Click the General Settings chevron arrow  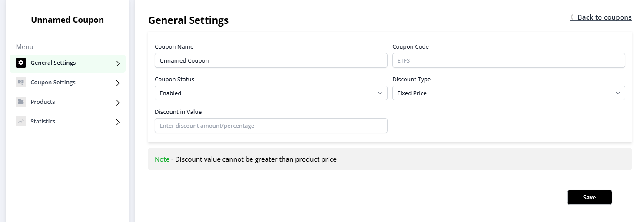(118, 63)
